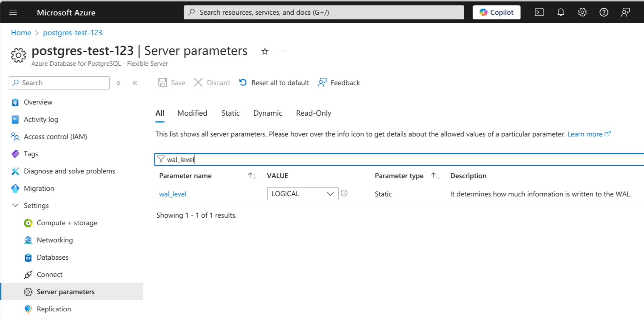The height and width of the screenshot is (320, 644).
Task: Click Reset all to default
Action: (274, 83)
